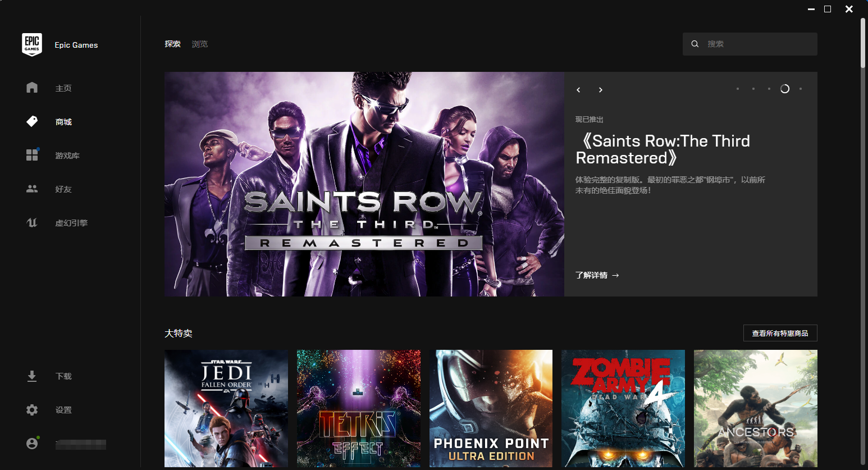Click the 设置 sidebar label
868x470 pixels.
pyautogui.click(x=63, y=410)
